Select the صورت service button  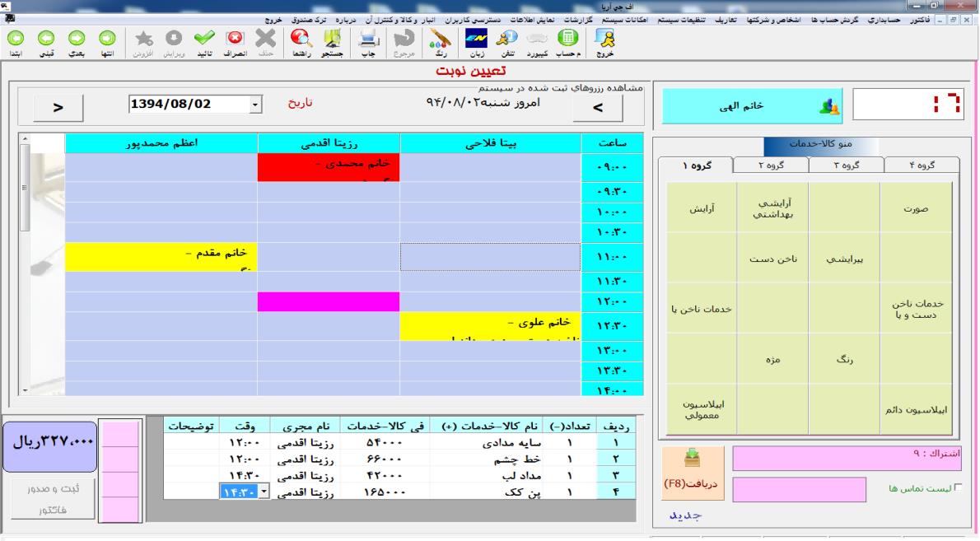(x=917, y=208)
